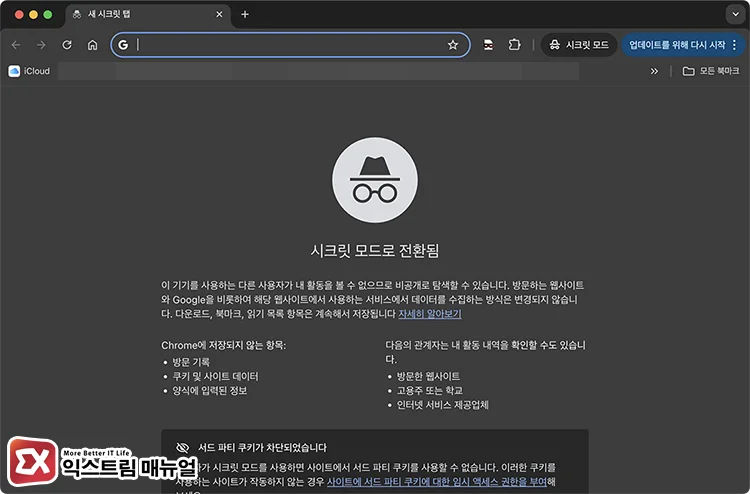Open the media control toolbar icon

tap(488, 45)
